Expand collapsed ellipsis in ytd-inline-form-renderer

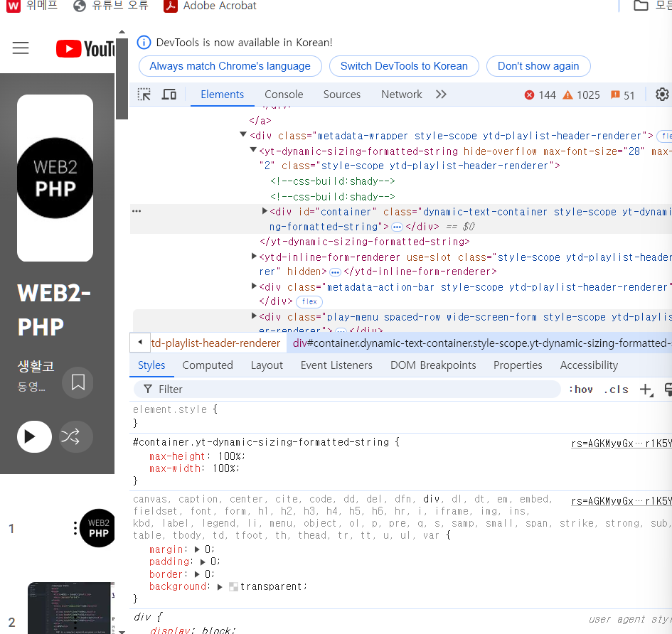click(x=335, y=272)
